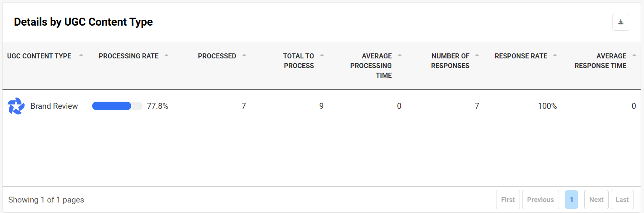Click the UGC Content Type header

(39, 56)
